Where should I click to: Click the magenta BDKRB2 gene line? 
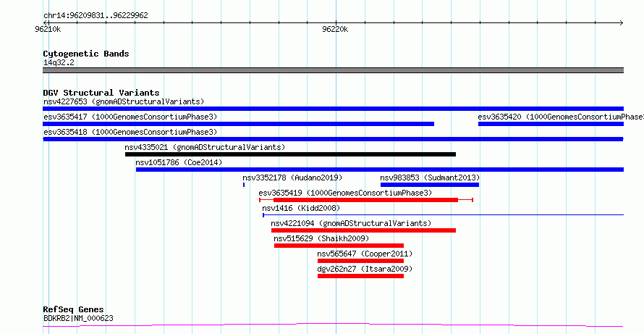pos(333,325)
